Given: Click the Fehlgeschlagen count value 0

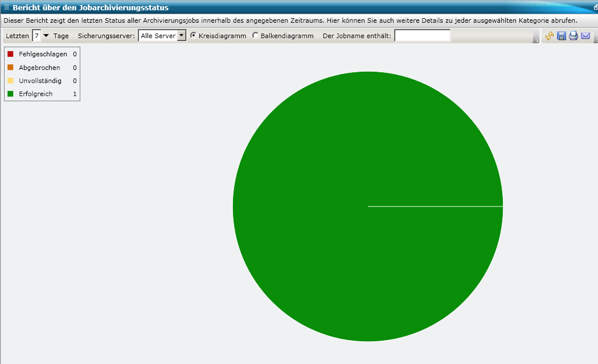Looking at the screenshot, I should [x=75, y=54].
